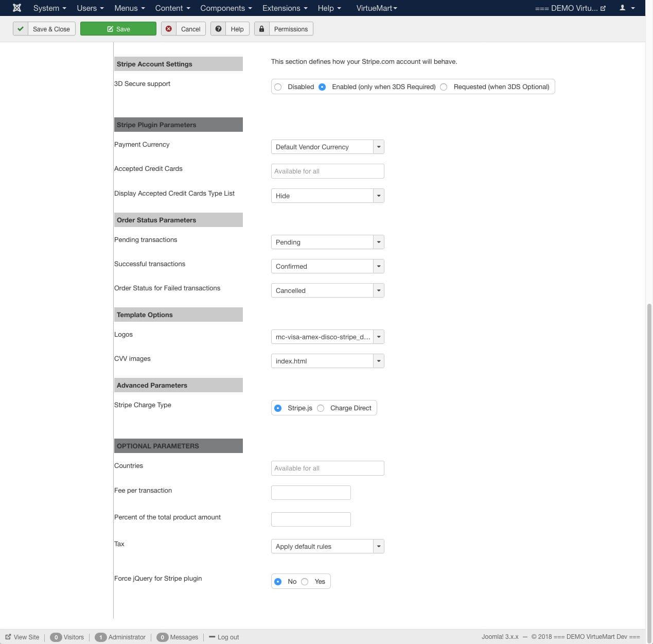Screen dimensions: 653x644
Task: Click the lock icon for Permissions
Action: pos(262,29)
